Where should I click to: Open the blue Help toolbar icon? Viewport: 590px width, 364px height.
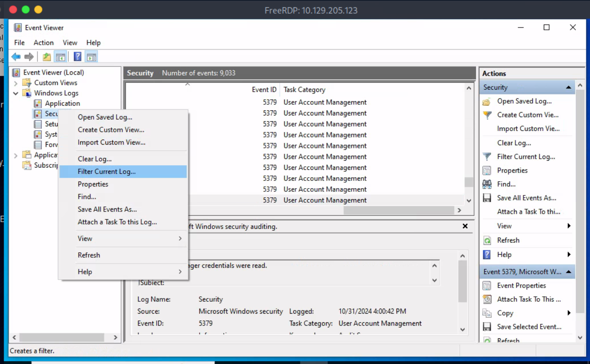77,57
